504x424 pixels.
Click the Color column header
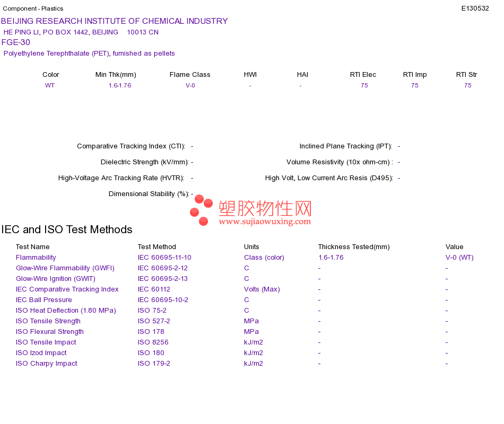click(x=51, y=75)
